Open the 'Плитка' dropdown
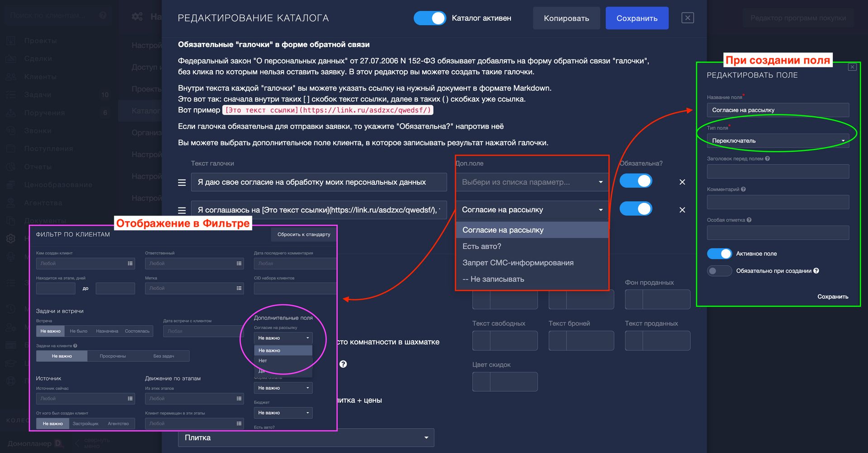Viewport: 868px width, 453px height. pyautogui.click(x=306, y=438)
